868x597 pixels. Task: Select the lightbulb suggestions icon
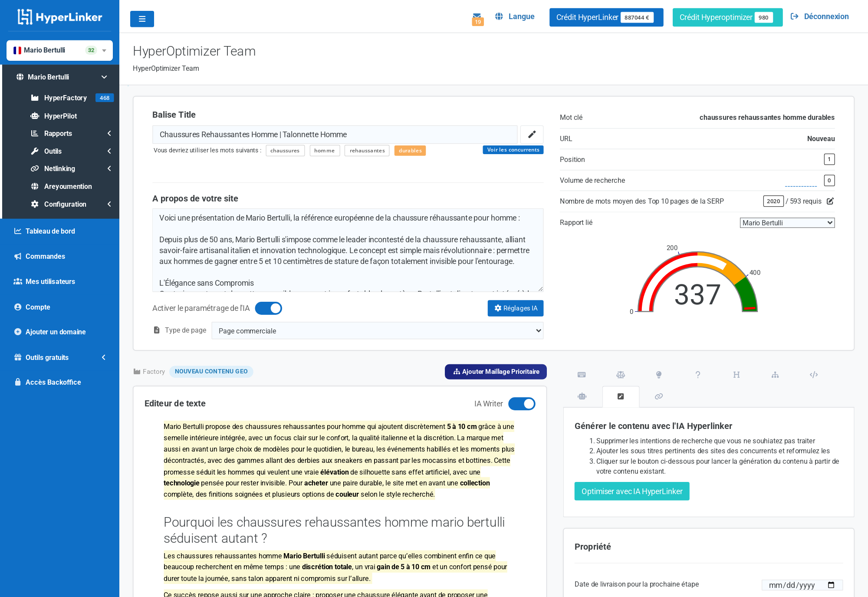659,374
